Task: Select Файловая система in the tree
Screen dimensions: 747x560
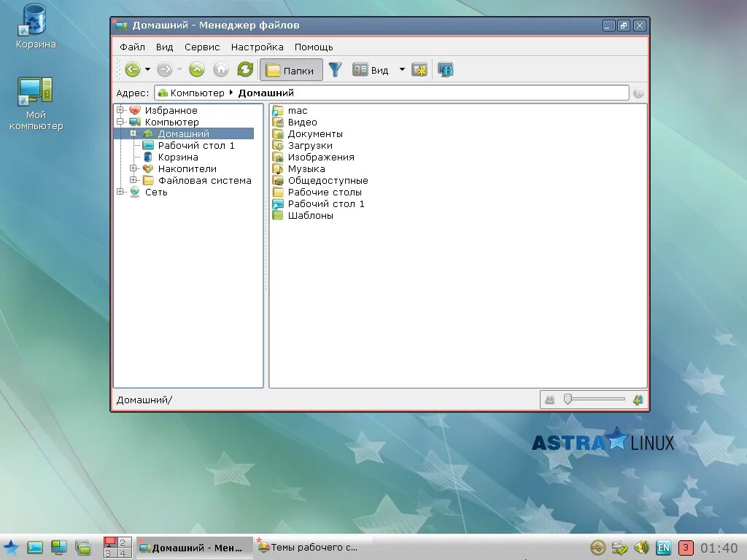Action: [x=205, y=181]
